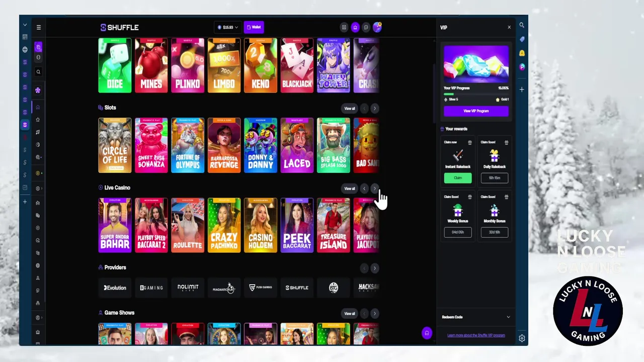Click the support headset floating icon

click(427, 333)
